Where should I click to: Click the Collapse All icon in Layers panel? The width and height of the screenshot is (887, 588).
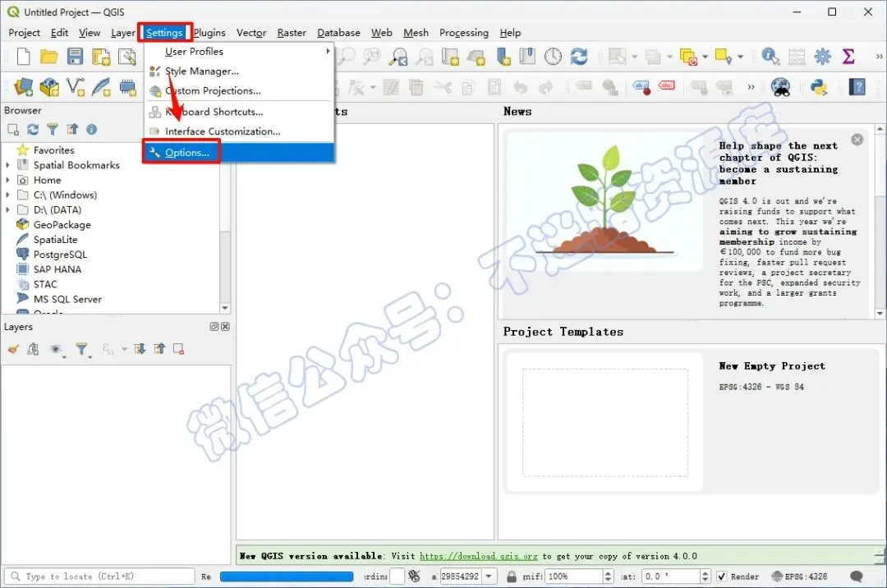point(159,349)
